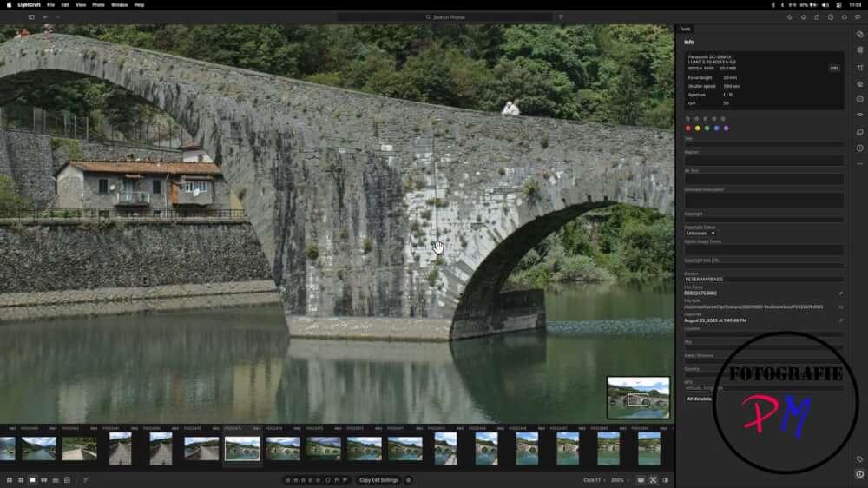Open the sort order icon in bottom bar
The image size is (868, 488).
(85, 480)
